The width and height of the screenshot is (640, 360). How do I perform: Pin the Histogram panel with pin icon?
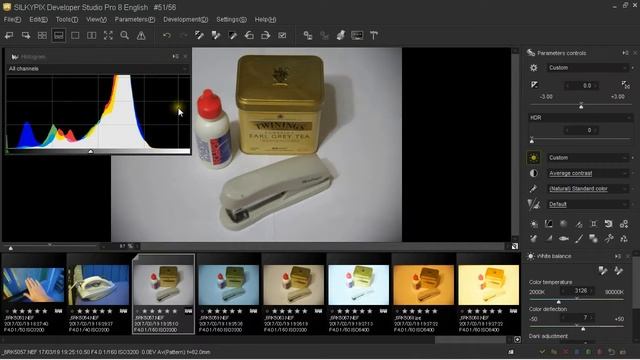[x=176, y=56]
